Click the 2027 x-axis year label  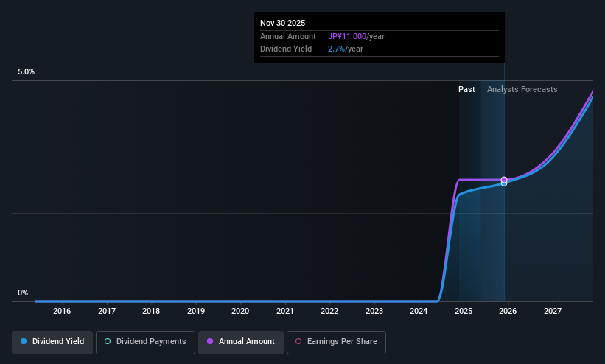point(552,311)
